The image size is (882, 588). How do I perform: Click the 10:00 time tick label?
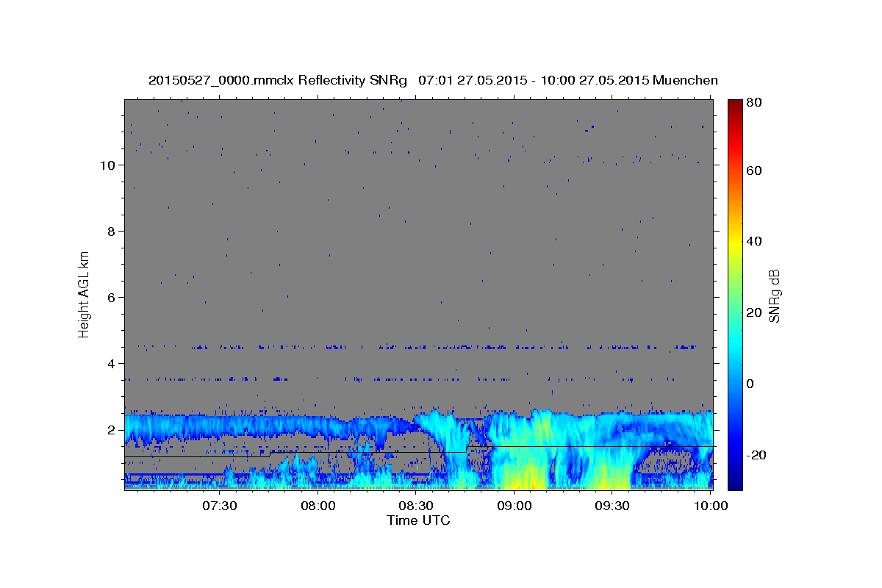coord(711,506)
